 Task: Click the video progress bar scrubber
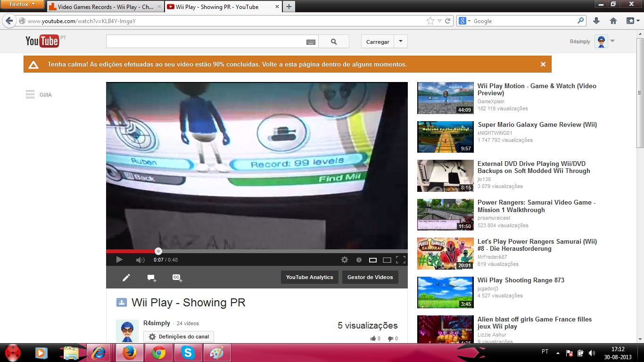click(x=158, y=251)
